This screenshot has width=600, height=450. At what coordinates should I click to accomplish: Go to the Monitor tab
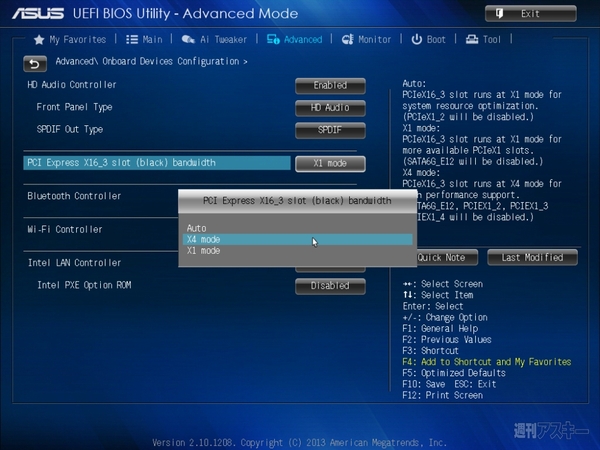coord(375,39)
